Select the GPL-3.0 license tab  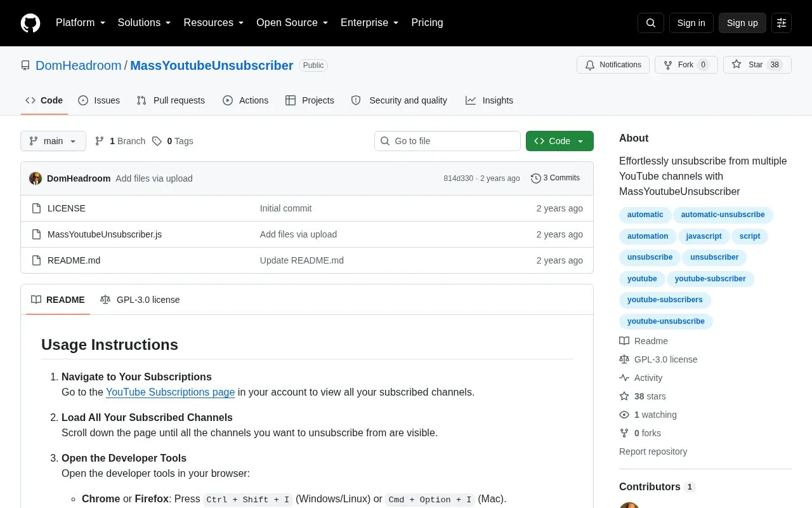(140, 300)
